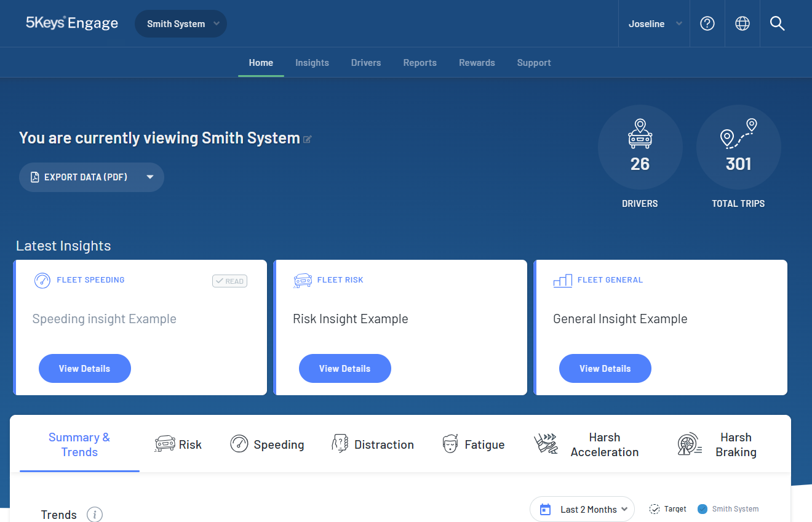Click the help question mark icon
The width and height of the screenshot is (812, 522).
pos(707,23)
